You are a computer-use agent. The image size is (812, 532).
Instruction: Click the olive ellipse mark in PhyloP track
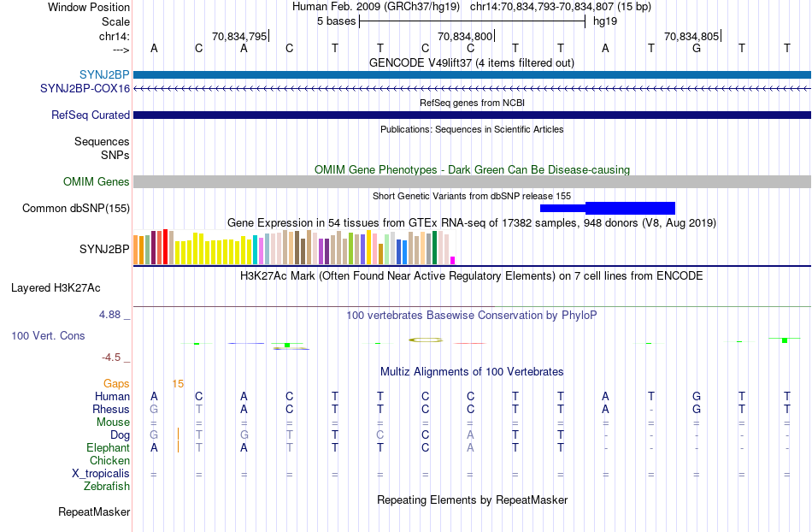coord(426,340)
